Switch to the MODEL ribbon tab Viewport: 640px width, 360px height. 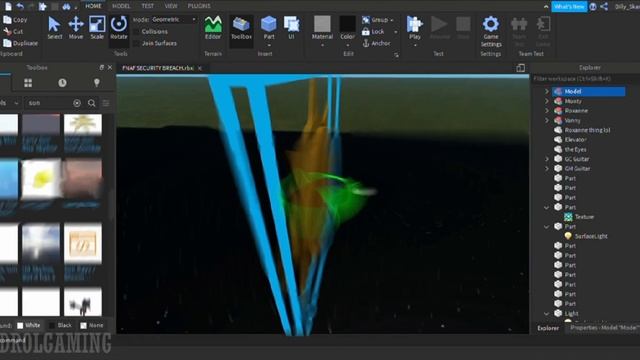(121, 6)
